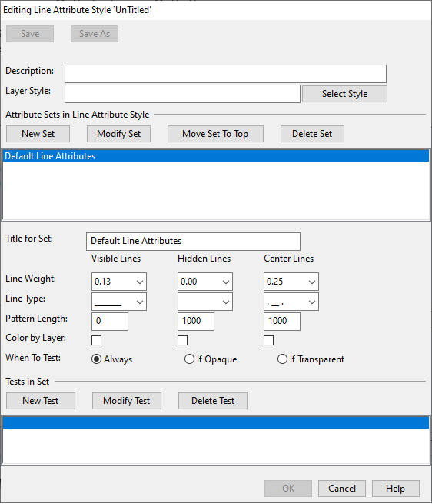Click the New Test button

(x=41, y=401)
